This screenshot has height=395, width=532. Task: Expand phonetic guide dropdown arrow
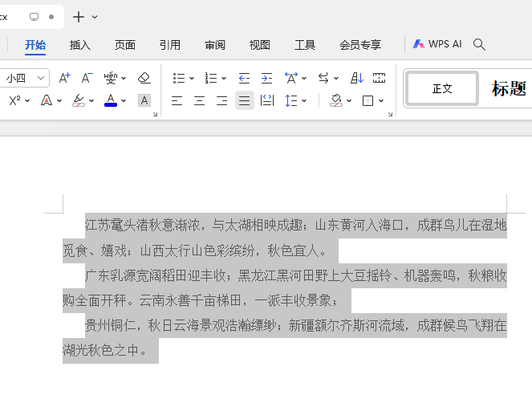pos(124,79)
